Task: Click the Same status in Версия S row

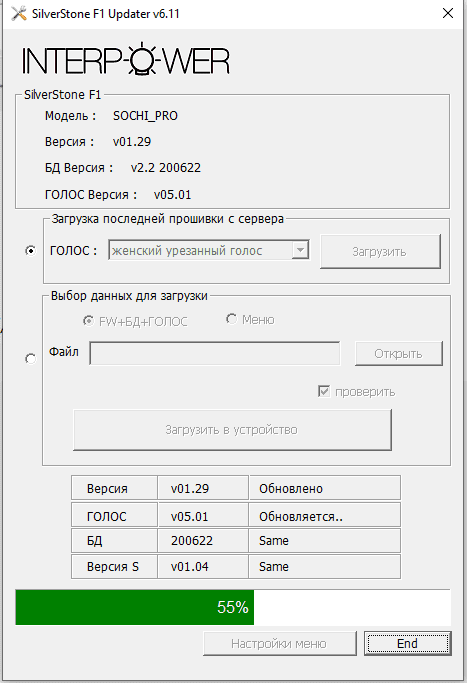Action: point(325,566)
